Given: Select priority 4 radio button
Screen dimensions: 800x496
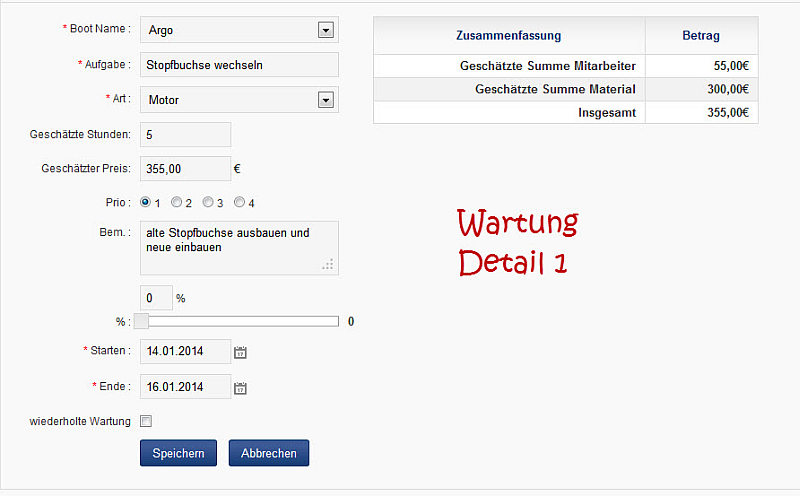Looking at the screenshot, I should tap(239, 202).
